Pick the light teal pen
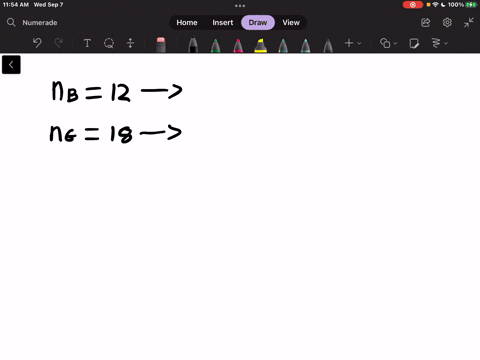The image size is (480, 360). pos(305,45)
